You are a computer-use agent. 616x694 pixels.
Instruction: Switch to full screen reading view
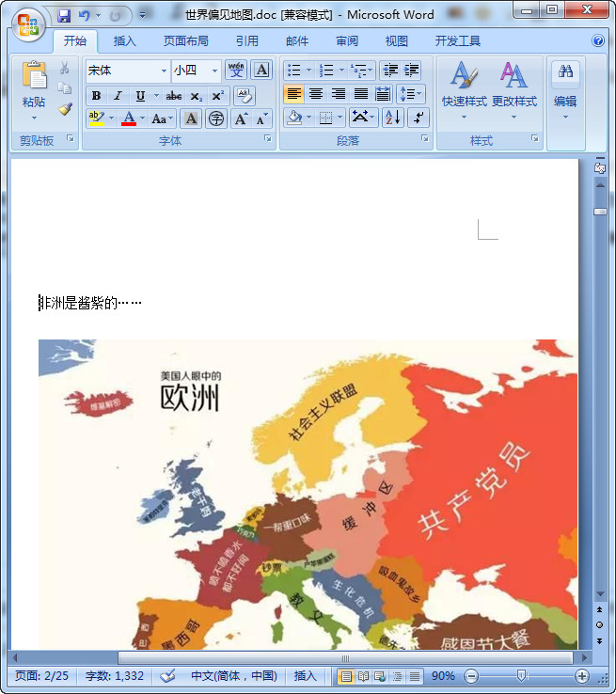[363, 676]
